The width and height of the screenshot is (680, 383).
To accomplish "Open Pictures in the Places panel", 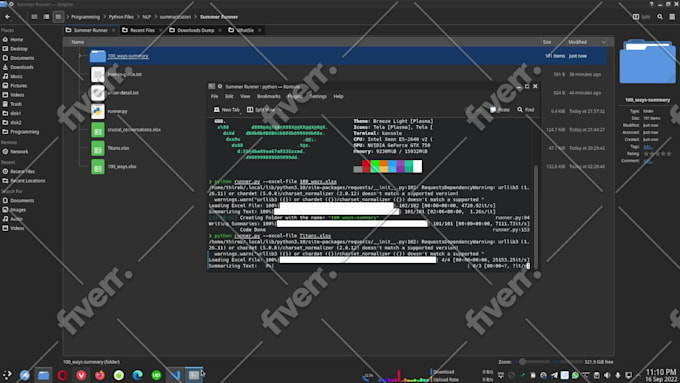I will tap(15, 85).
